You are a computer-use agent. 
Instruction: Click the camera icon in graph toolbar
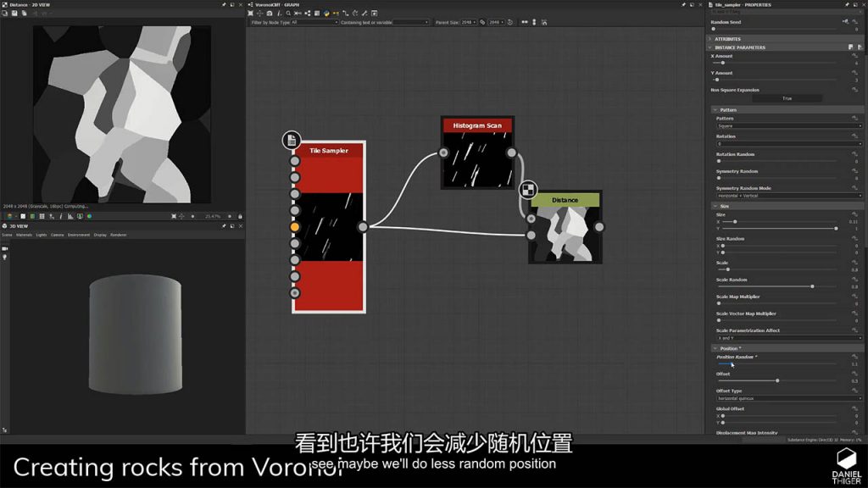pyautogui.click(x=270, y=14)
